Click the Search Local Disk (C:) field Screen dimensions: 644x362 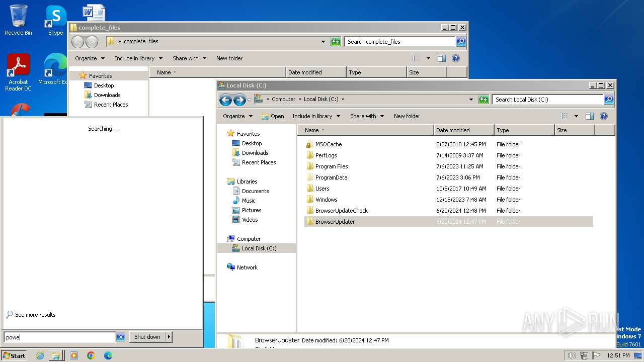(x=547, y=100)
